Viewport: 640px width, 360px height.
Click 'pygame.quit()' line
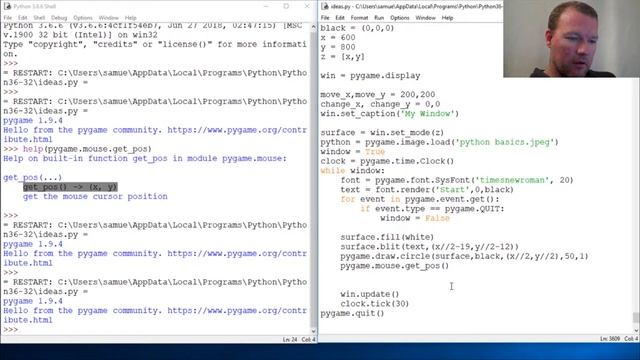coord(352,313)
